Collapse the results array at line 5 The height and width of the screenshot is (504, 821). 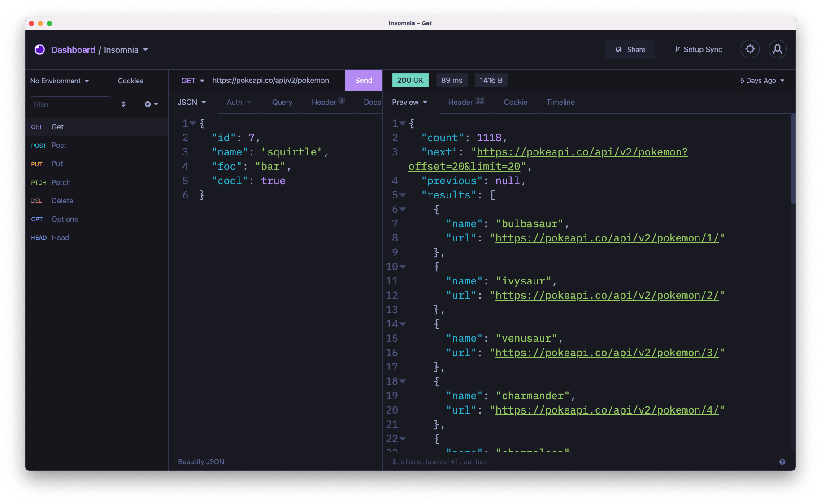(403, 195)
